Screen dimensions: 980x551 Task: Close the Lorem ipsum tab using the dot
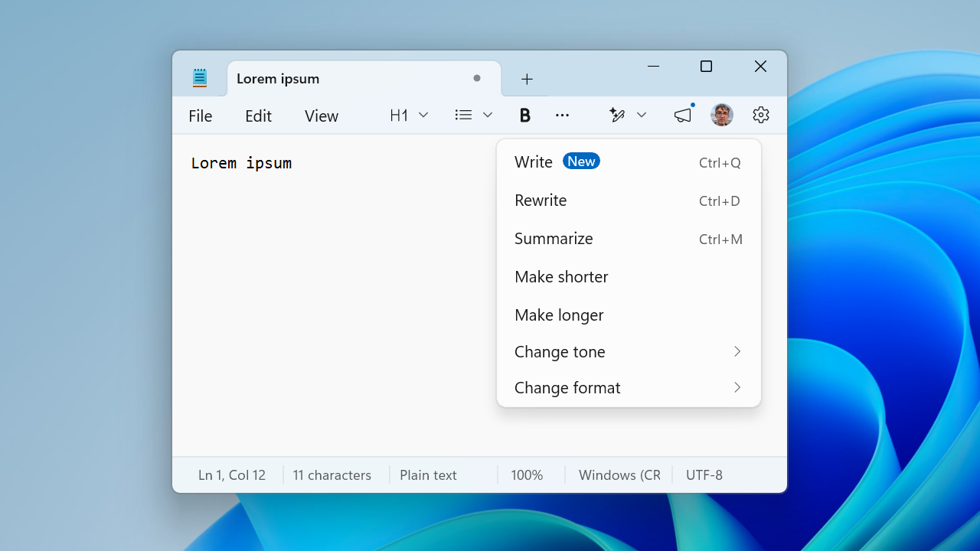[x=477, y=78]
